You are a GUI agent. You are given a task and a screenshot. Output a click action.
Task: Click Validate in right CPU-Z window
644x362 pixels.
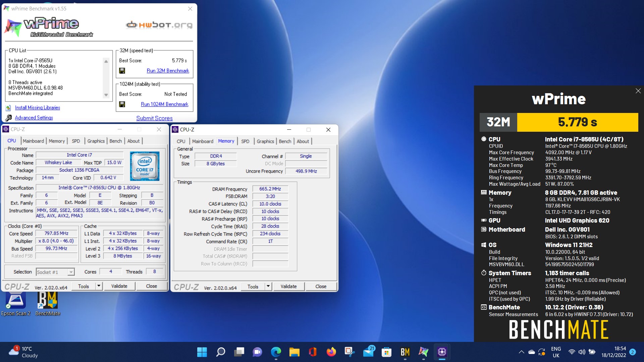click(x=289, y=286)
